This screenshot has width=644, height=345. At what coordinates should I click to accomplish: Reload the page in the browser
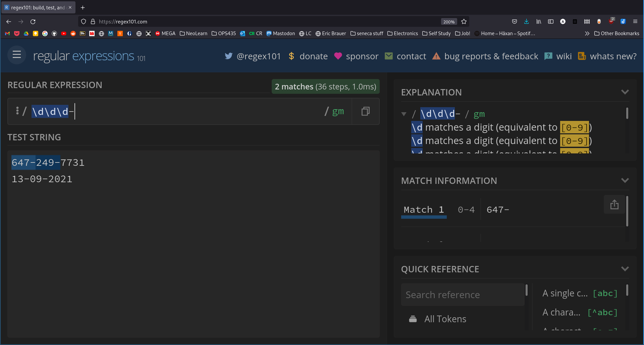click(33, 22)
